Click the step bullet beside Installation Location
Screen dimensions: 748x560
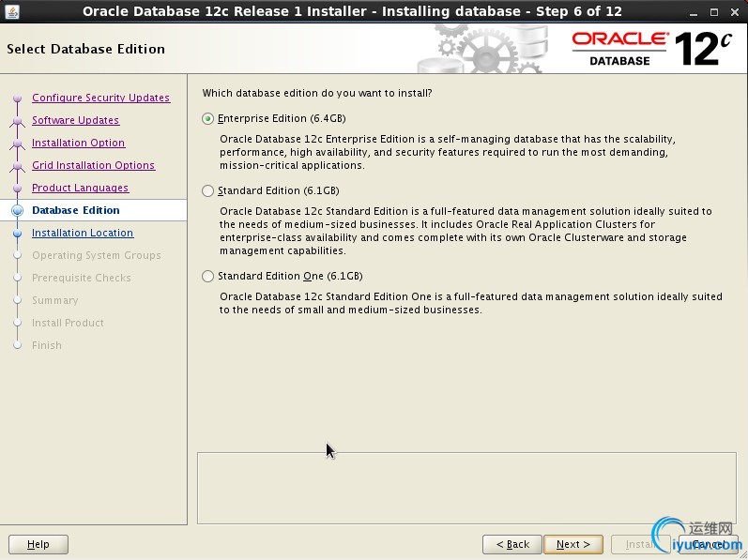(18, 233)
